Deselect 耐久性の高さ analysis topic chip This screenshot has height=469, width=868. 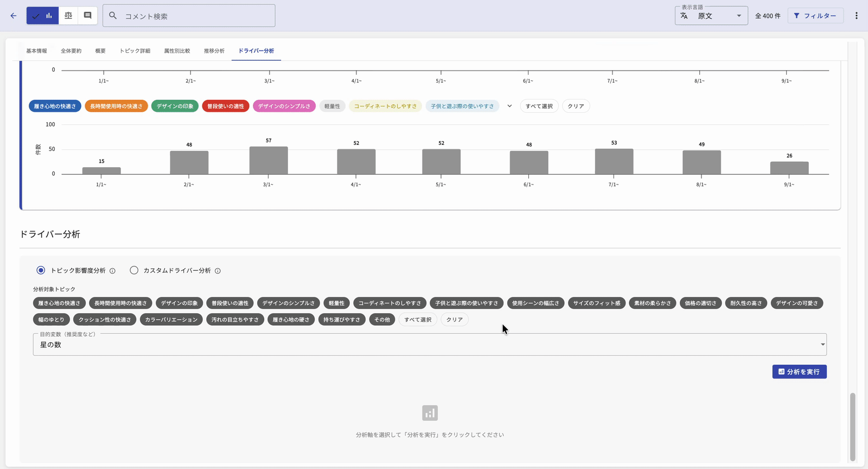tap(746, 303)
